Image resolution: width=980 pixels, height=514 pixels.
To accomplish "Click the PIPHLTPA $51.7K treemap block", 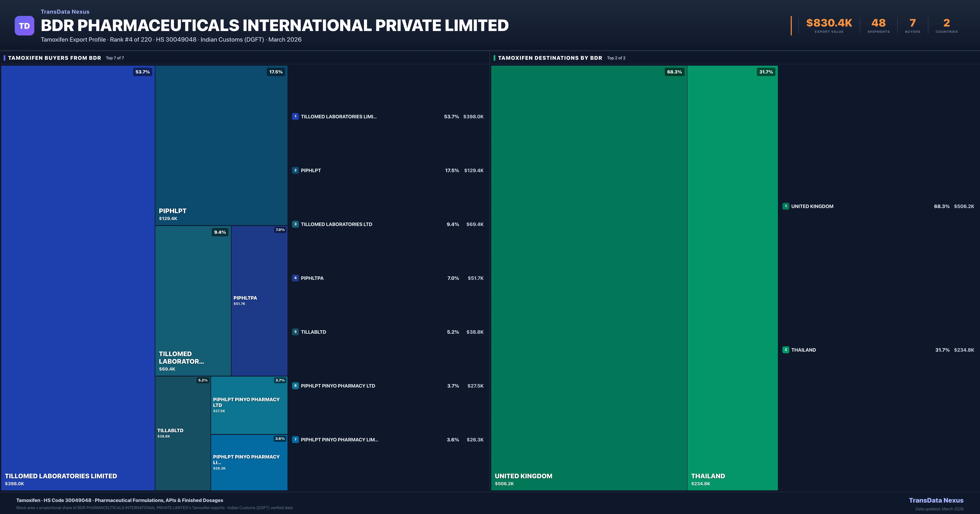I will point(259,300).
